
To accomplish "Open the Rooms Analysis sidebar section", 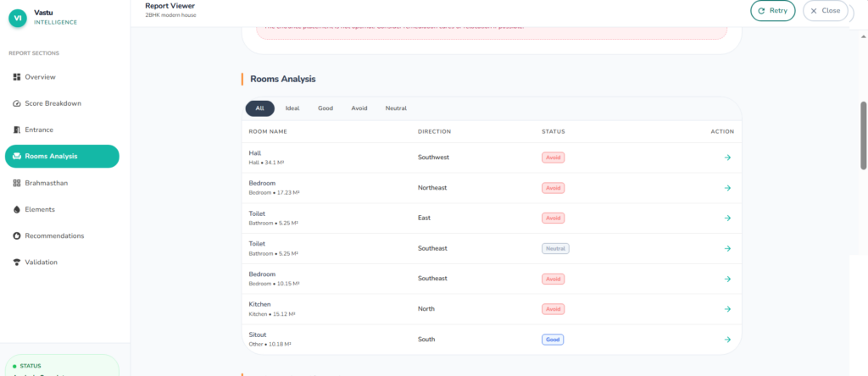I will [62, 157].
